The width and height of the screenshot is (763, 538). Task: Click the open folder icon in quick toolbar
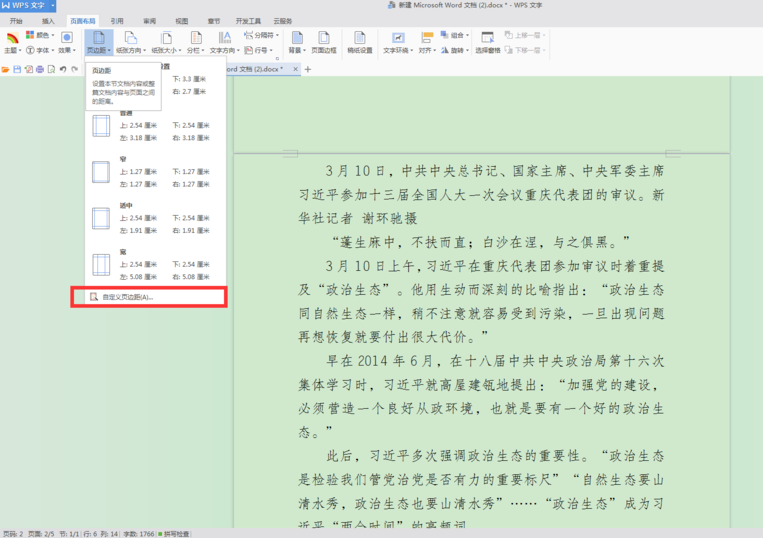pyautogui.click(x=5, y=70)
